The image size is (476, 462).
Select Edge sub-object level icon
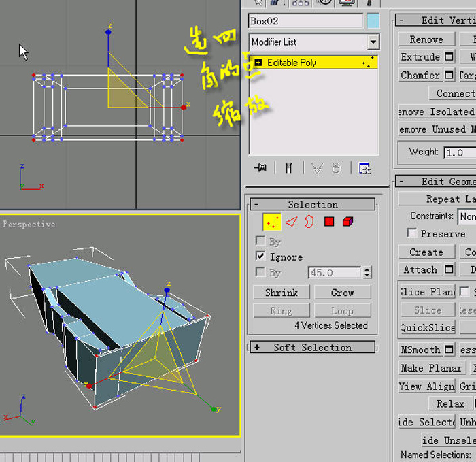291,222
